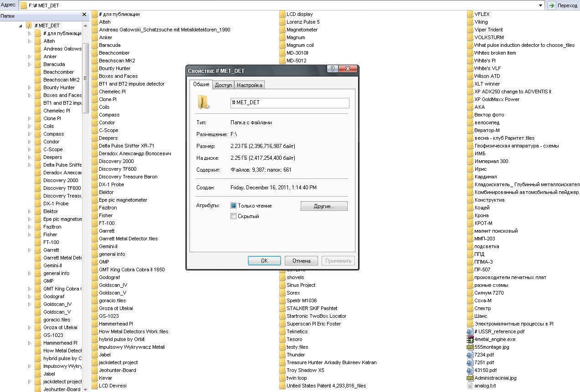Select the 'Delta Pulse Sniffer XR-71' folder name

(126, 146)
